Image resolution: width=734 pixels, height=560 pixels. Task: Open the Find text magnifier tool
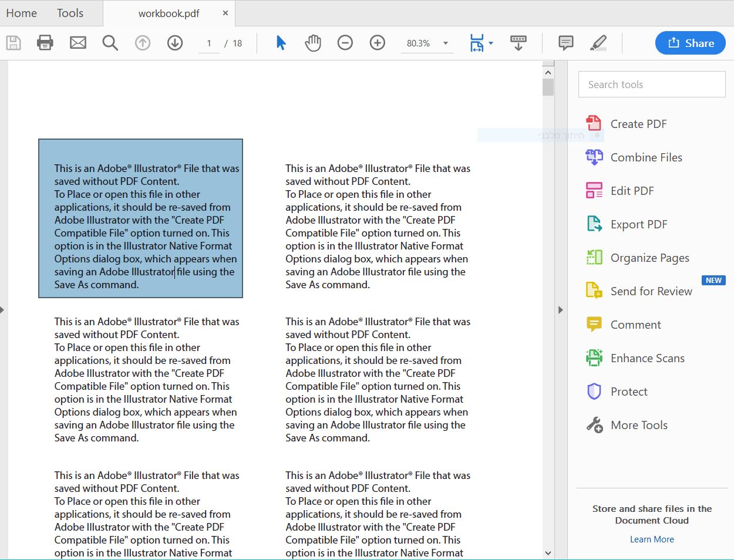[x=110, y=43]
